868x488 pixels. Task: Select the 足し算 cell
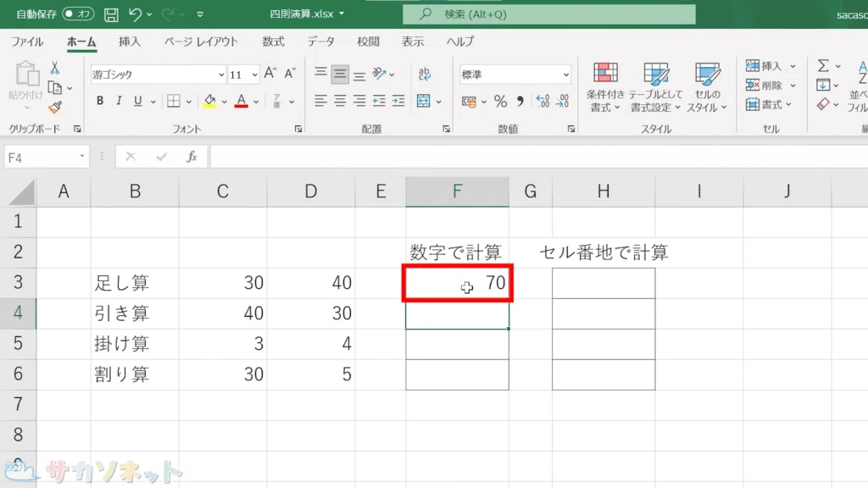[135, 283]
